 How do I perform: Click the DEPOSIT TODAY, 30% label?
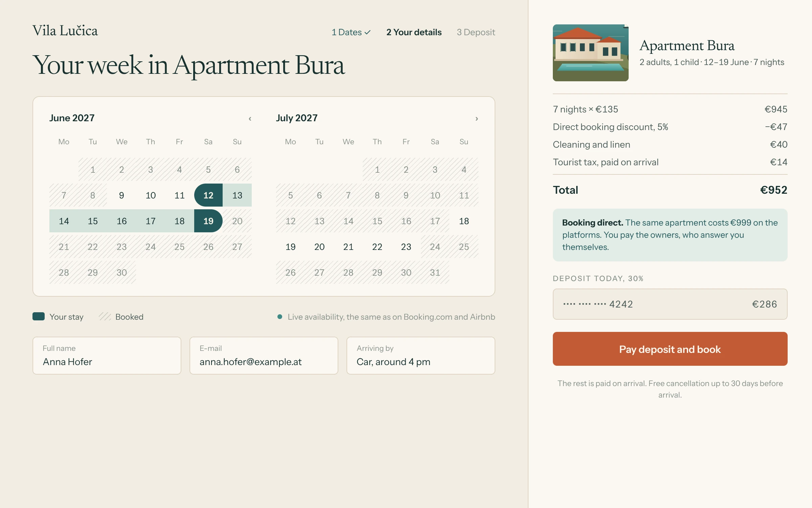click(598, 278)
